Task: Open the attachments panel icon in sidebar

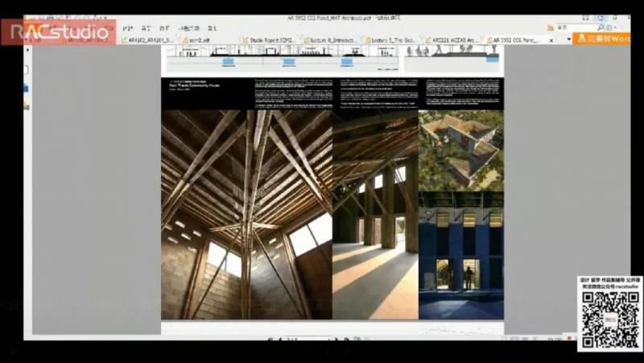Action: (x=27, y=105)
